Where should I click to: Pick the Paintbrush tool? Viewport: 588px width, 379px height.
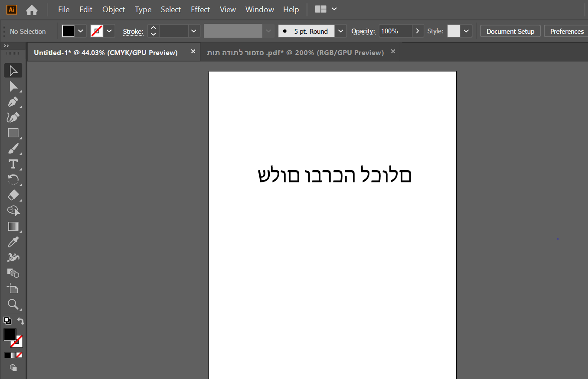coord(13,149)
